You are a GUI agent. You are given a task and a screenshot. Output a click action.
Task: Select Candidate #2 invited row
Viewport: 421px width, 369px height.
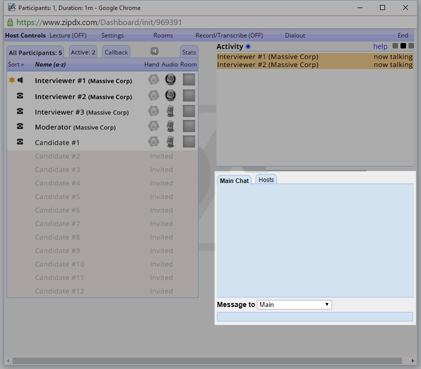pos(103,156)
